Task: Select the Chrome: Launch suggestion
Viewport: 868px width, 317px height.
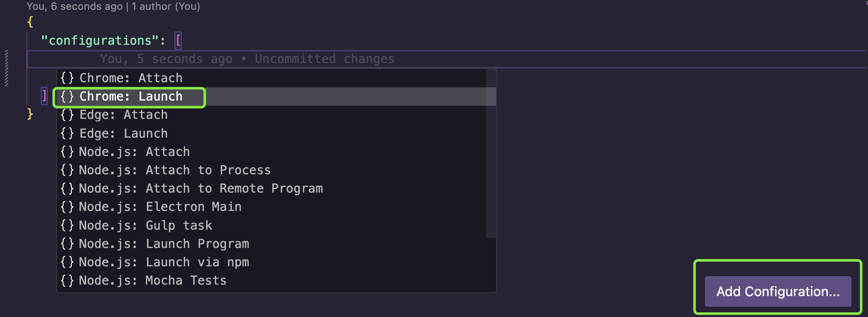Action: (131, 97)
